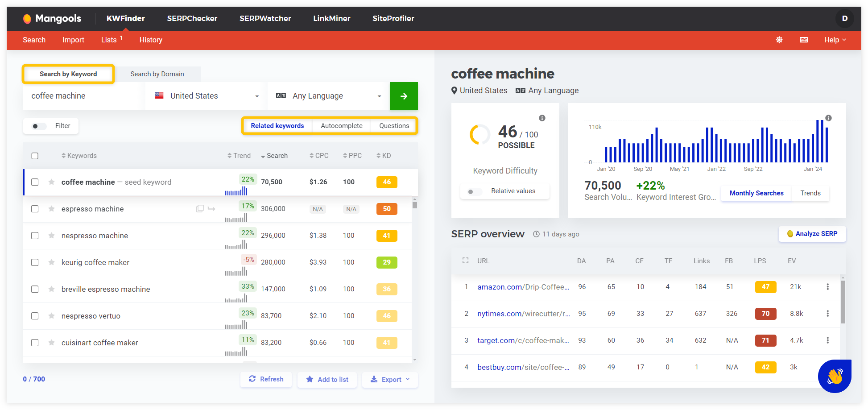Screen dimensions: 868x410
Task: Click the Analyze SERP button
Action: coord(812,234)
